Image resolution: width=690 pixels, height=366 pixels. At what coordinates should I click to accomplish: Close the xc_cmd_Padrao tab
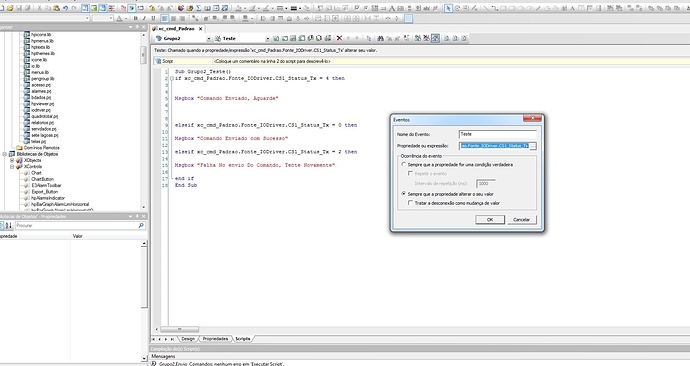(x=200, y=29)
